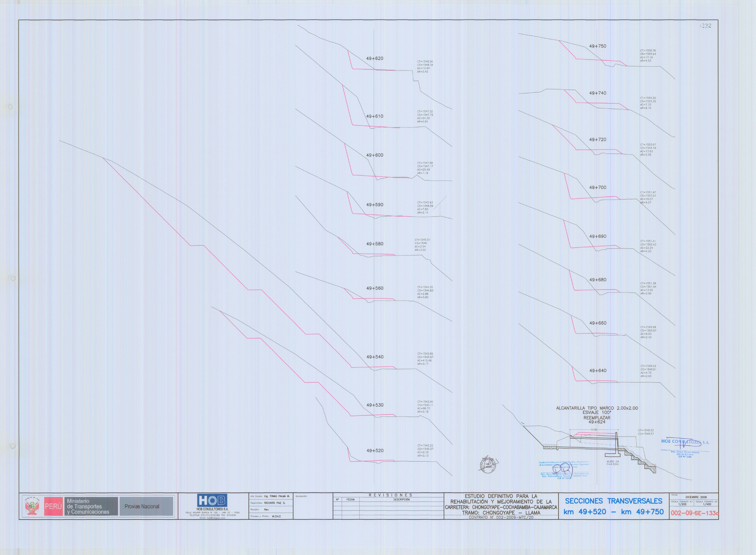Select section label 49+660
Viewport: 756px width, 555px height.
click(598, 323)
